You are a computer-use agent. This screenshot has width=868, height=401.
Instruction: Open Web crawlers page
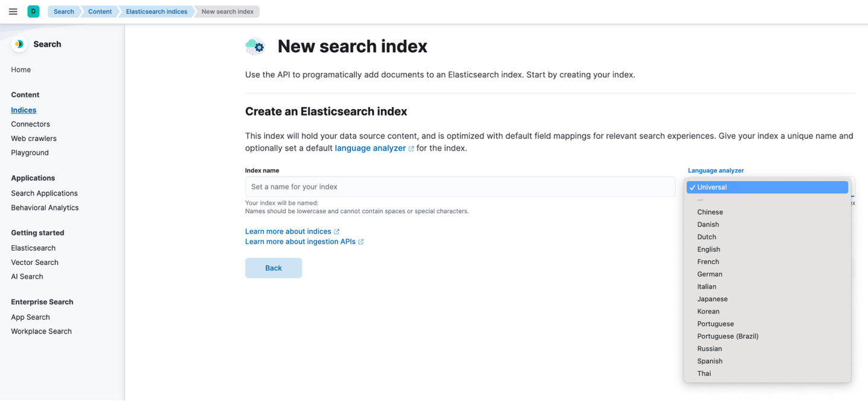(x=34, y=138)
